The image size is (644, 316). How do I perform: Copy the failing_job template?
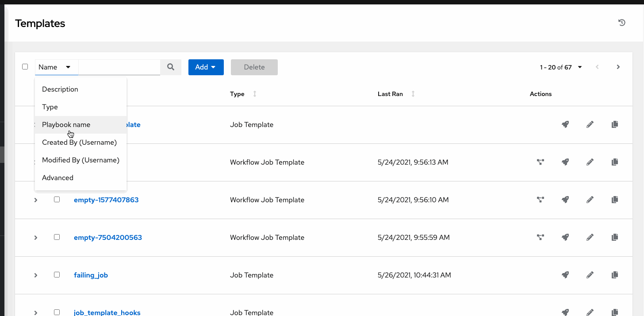click(614, 275)
